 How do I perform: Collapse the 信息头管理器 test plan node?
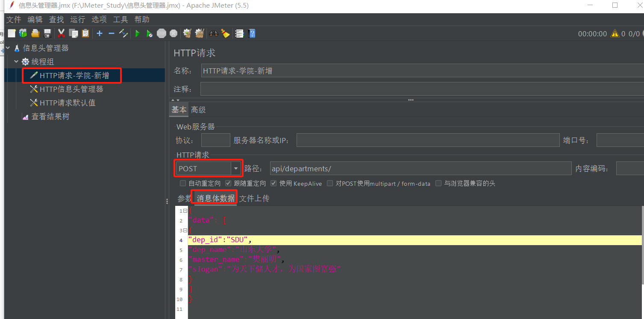pos(8,48)
